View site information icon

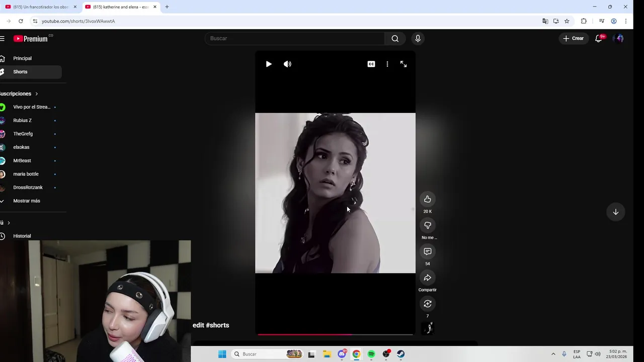tap(35, 21)
